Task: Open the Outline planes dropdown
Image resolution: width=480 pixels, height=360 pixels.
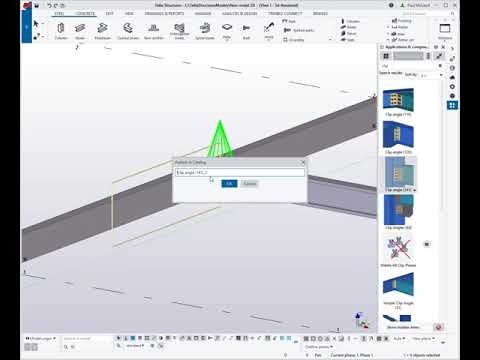Action: pos(319,347)
